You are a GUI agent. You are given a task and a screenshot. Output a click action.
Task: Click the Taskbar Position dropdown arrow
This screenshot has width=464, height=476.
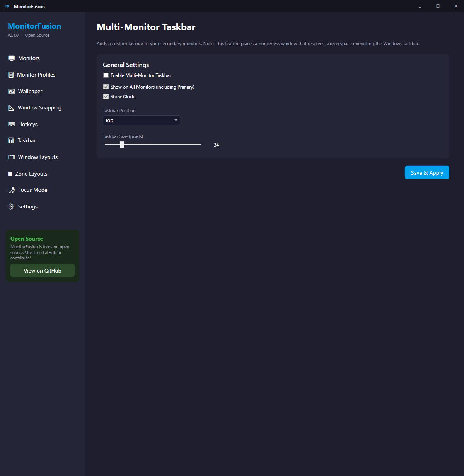tap(176, 120)
